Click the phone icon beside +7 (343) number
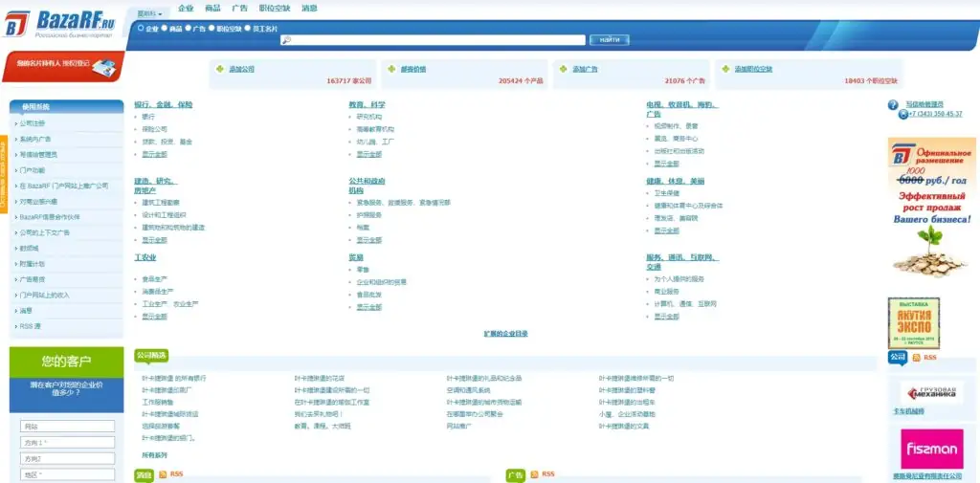Viewport: 980px width, 483px height. click(901, 114)
